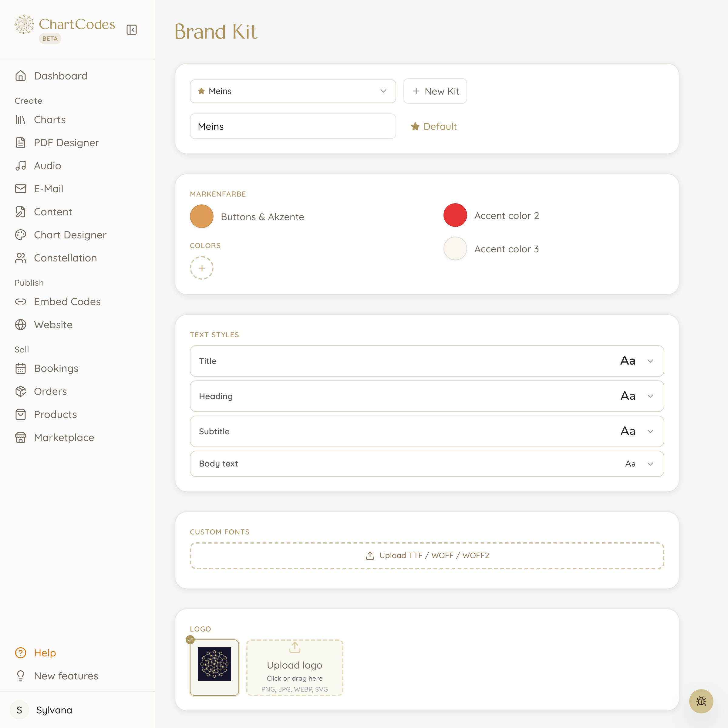
Task: Click the Chart Designer palette icon
Action: pyautogui.click(x=21, y=235)
